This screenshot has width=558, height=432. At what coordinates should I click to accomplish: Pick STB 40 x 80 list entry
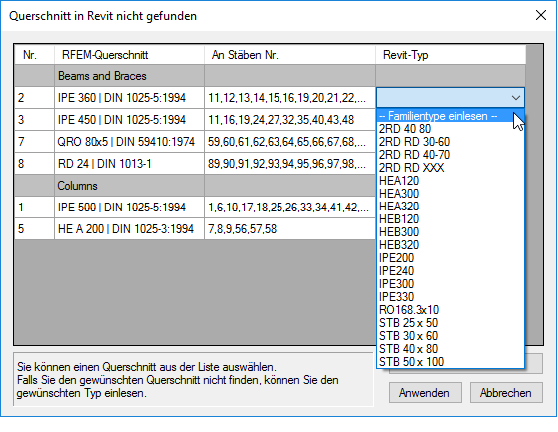click(450, 349)
